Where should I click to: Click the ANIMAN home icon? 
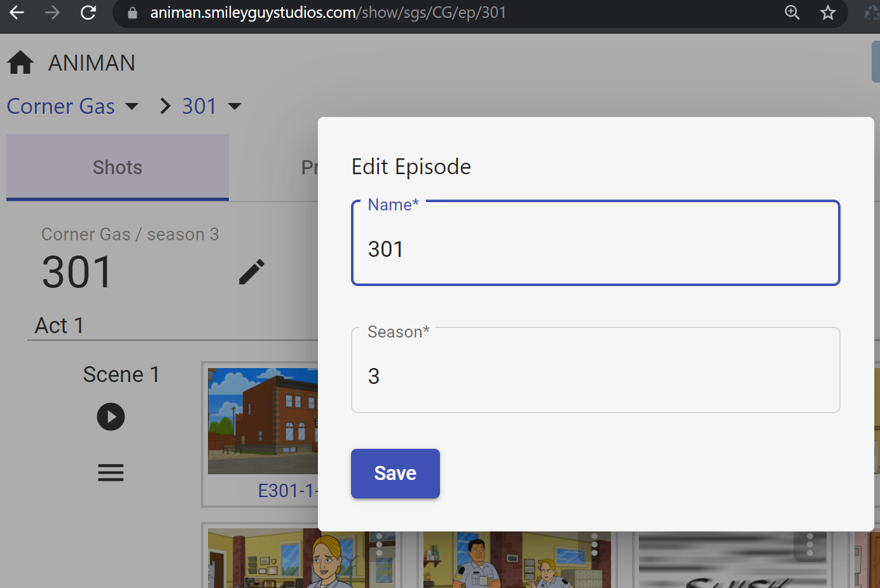[20, 63]
